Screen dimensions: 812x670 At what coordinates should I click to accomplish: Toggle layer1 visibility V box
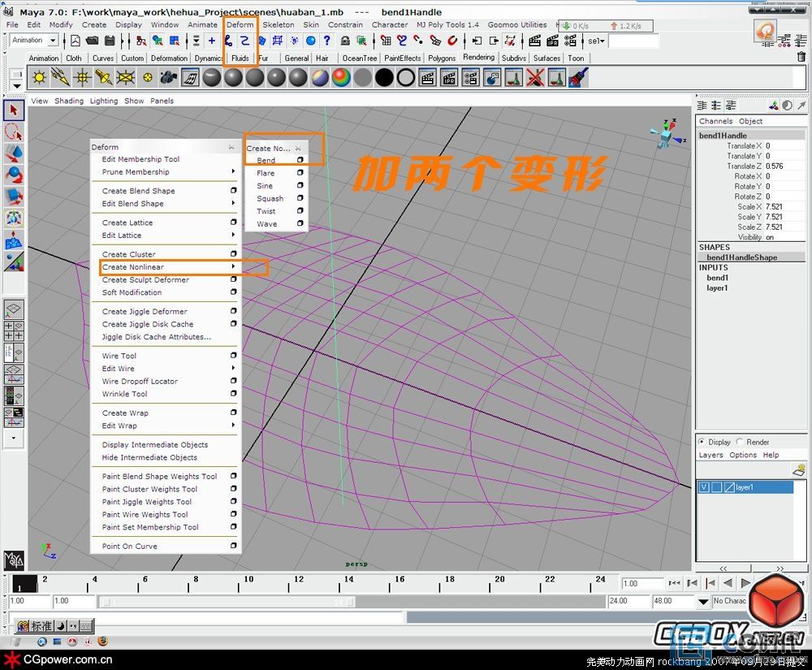[x=704, y=487]
